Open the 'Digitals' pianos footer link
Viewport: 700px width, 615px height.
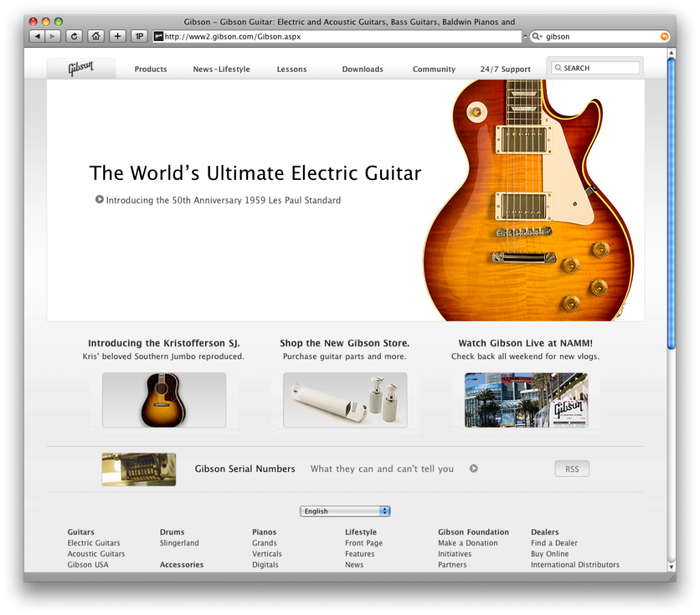pos(265,564)
